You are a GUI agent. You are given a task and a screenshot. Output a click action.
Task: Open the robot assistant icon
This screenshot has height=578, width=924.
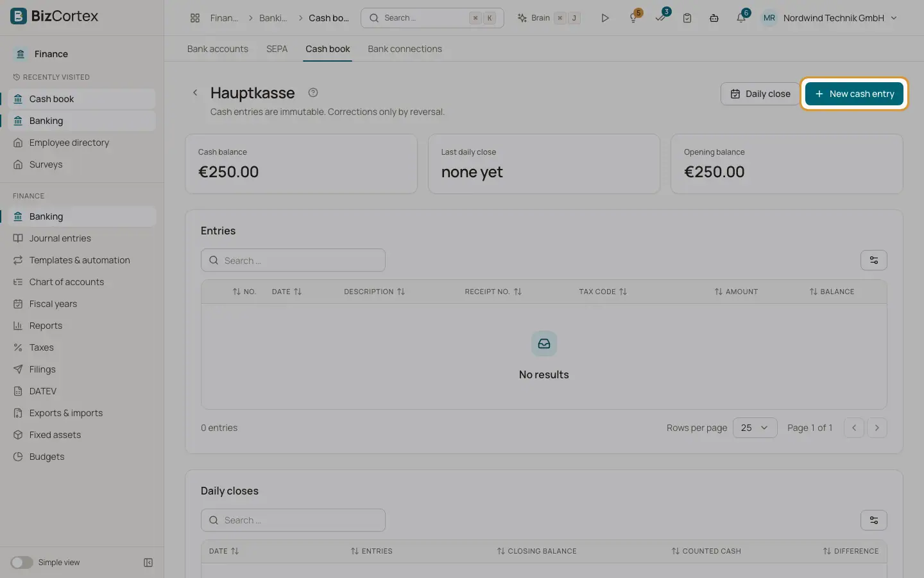714,18
